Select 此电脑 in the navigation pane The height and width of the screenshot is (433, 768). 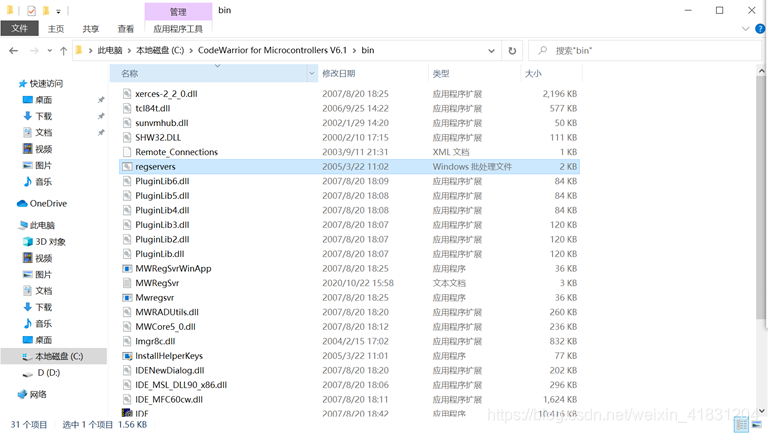coord(42,225)
